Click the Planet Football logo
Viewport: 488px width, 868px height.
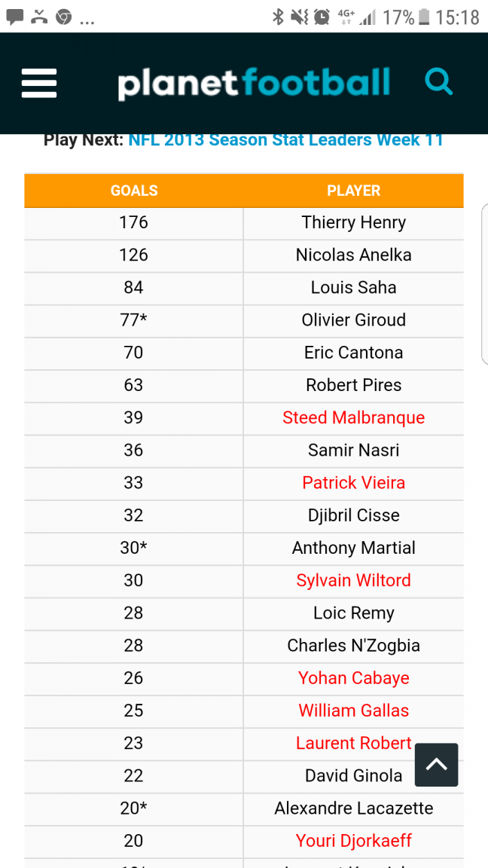pyautogui.click(x=254, y=83)
